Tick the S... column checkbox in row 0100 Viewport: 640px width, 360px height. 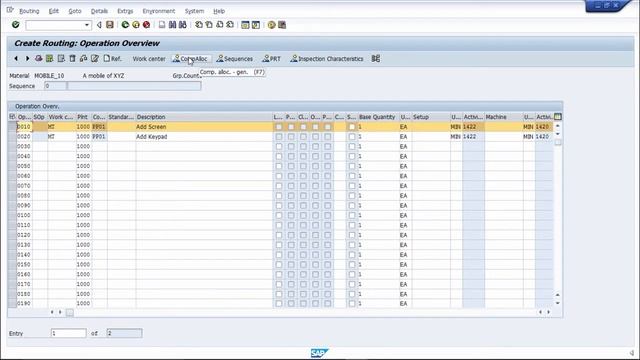352,216
